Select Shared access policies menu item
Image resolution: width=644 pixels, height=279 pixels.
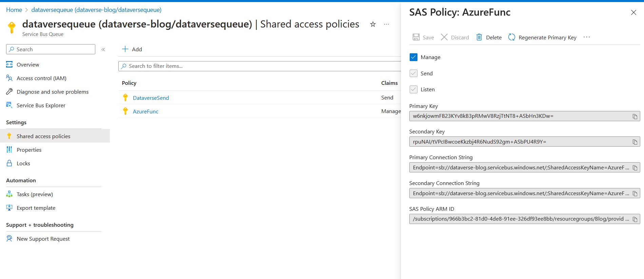55,136
